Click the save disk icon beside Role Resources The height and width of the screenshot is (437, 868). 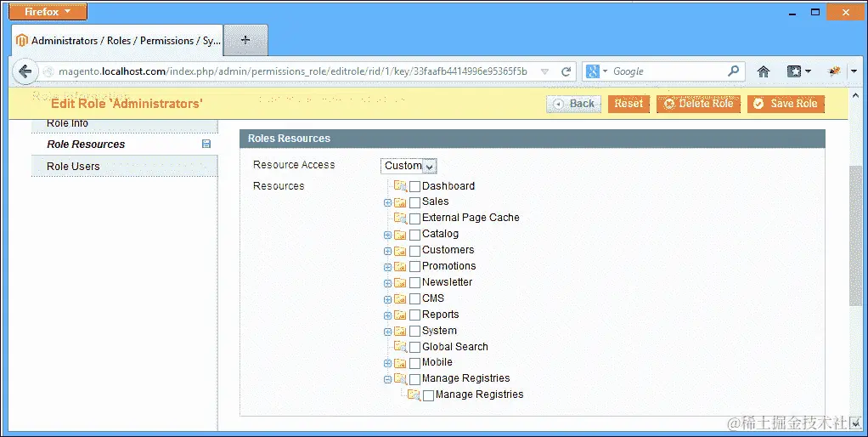click(x=206, y=144)
